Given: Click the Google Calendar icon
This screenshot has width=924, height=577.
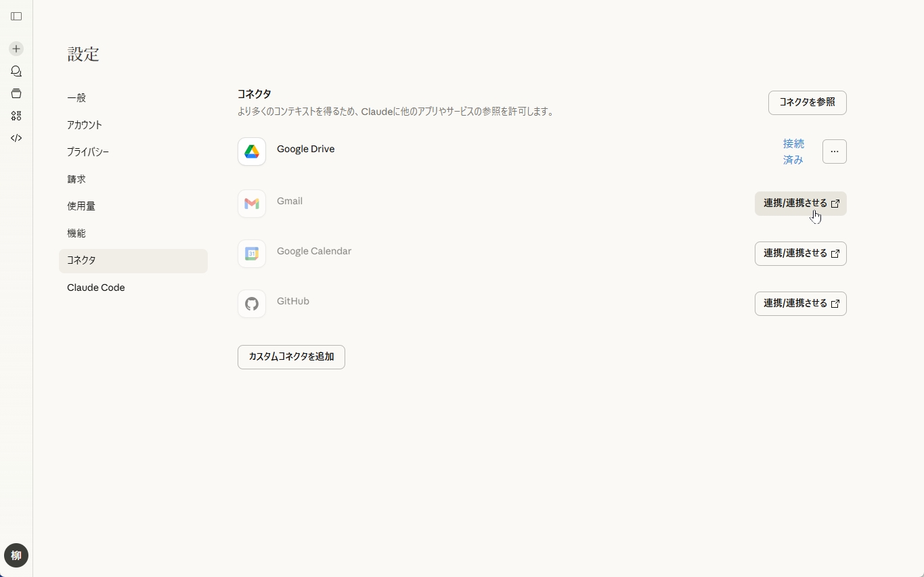Looking at the screenshot, I should coord(251,254).
